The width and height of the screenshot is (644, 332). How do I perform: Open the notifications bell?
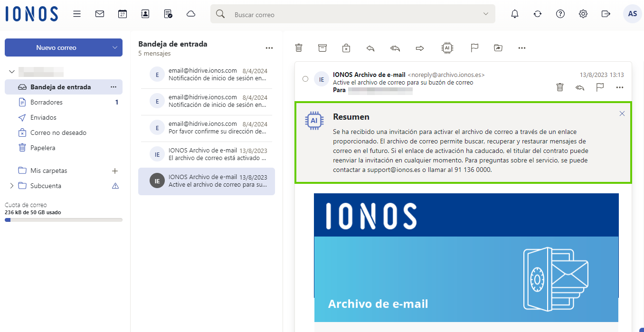[x=515, y=14]
